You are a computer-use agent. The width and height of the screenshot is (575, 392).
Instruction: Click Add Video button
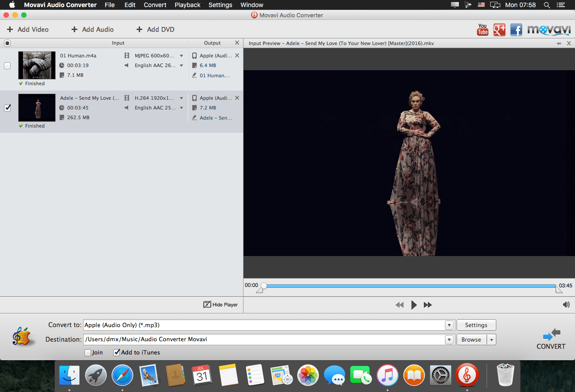[28, 30]
